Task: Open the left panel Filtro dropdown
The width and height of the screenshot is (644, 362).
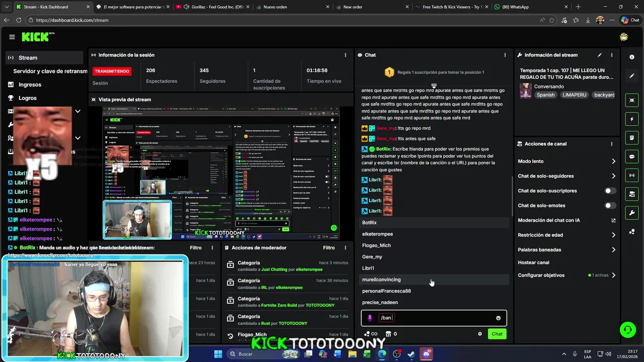Action: [196, 247]
